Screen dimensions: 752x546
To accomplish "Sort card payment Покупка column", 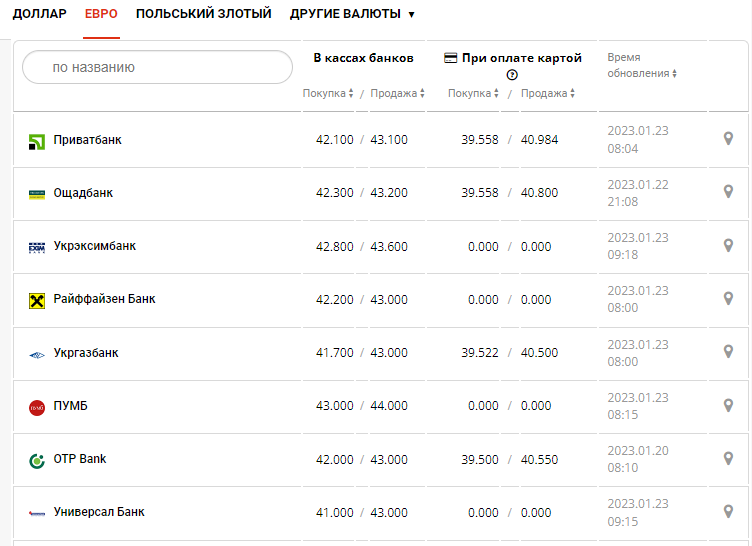I will pos(474,93).
